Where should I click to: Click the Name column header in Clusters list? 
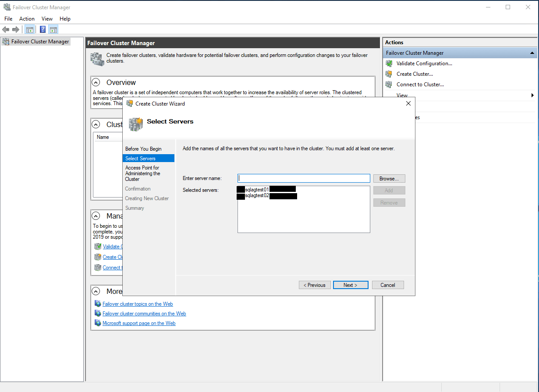[x=103, y=137]
